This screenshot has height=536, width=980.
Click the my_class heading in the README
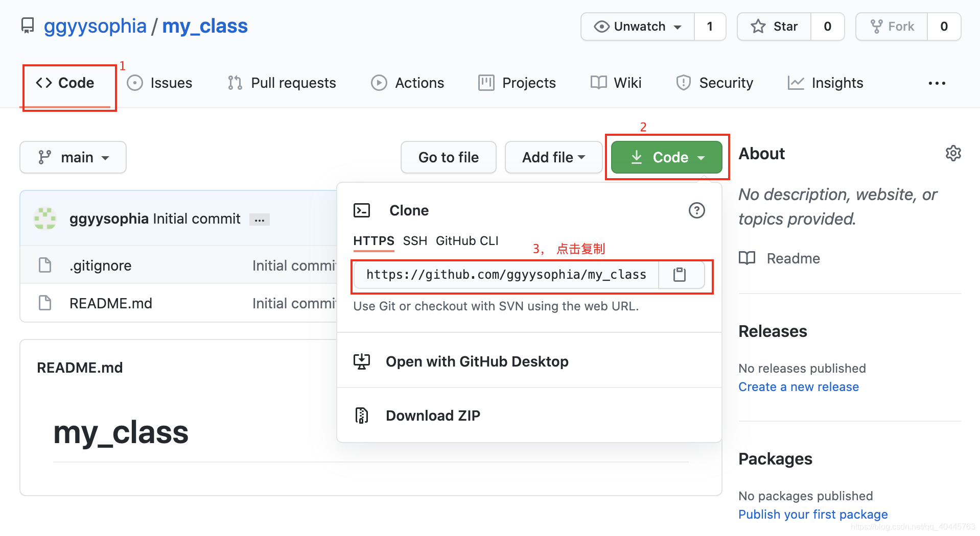tap(121, 433)
